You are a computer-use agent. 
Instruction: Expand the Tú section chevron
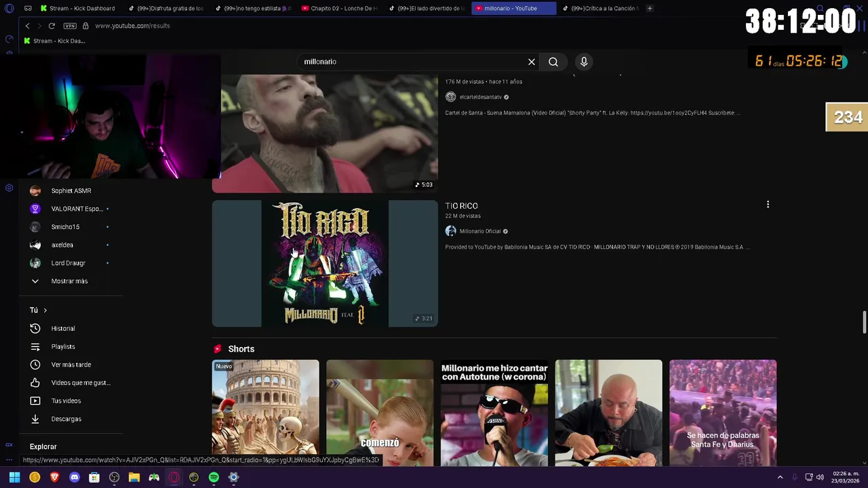[x=45, y=310]
